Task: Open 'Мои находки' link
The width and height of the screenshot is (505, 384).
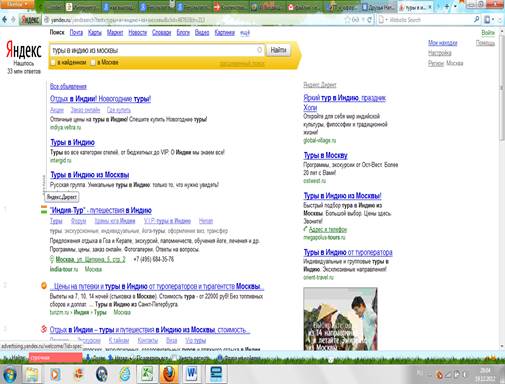Action: (x=443, y=43)
